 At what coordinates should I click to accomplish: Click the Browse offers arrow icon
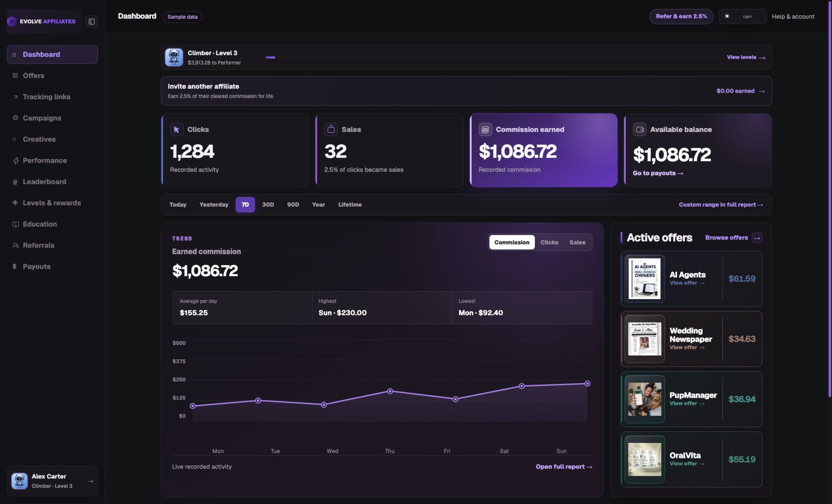(x=757, y=238)
